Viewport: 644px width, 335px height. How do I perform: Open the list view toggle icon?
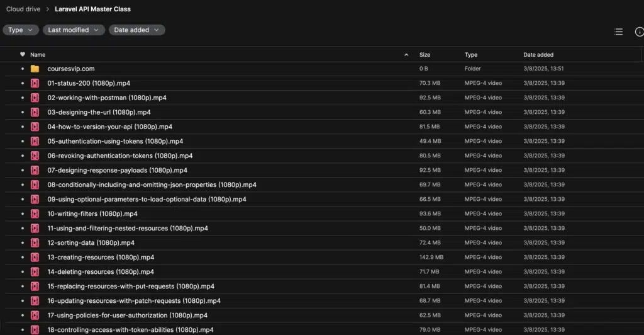point(618,31)
